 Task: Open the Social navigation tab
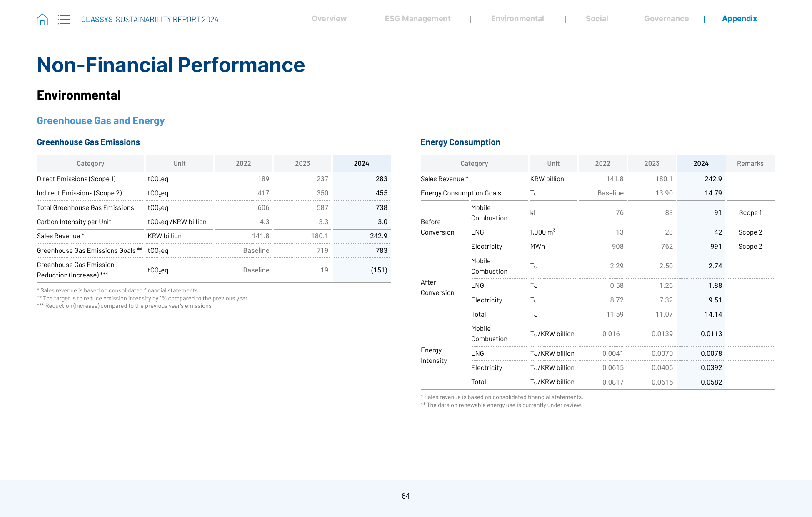point(597,19)
